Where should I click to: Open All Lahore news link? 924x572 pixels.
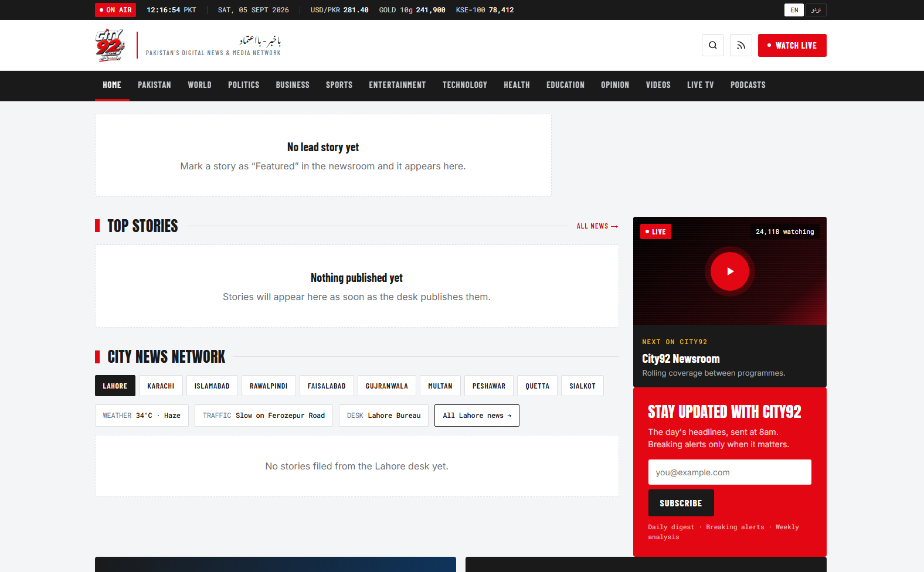pyautogui.click(x=477, y=416)
